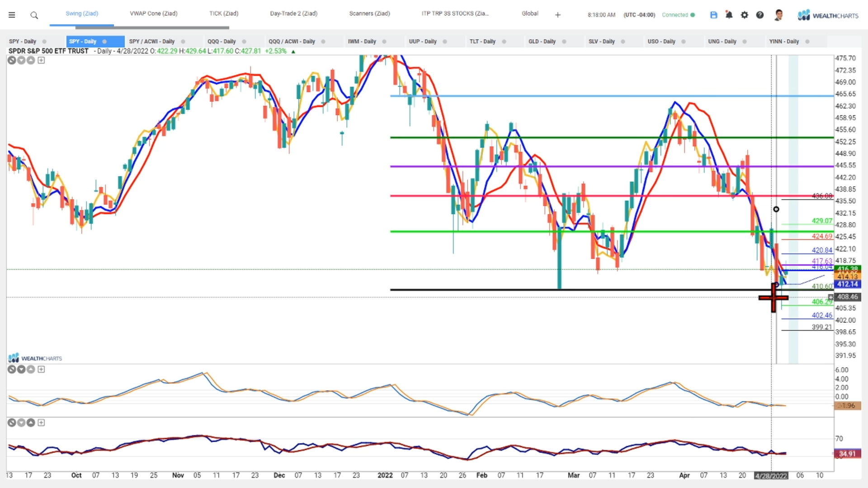Click the WealthCharts logo in header
This screenshot has width=868, height=488.
click(x=828, y=15)
